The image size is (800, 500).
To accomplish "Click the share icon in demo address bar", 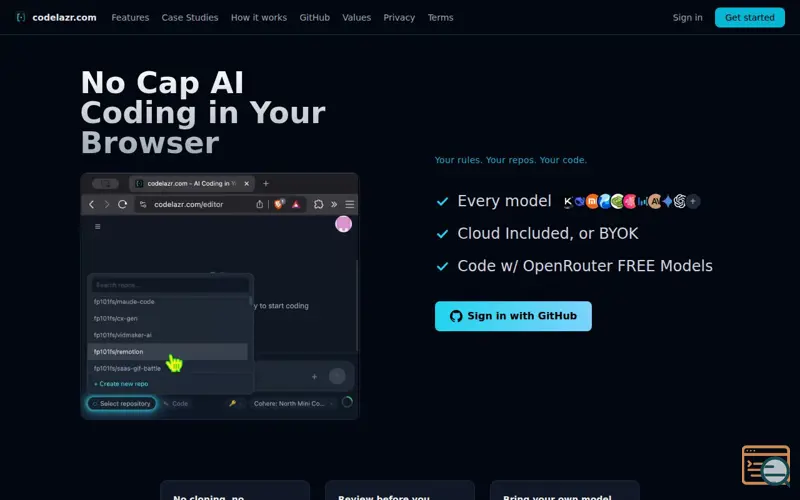I will click(x=259, y=204).
